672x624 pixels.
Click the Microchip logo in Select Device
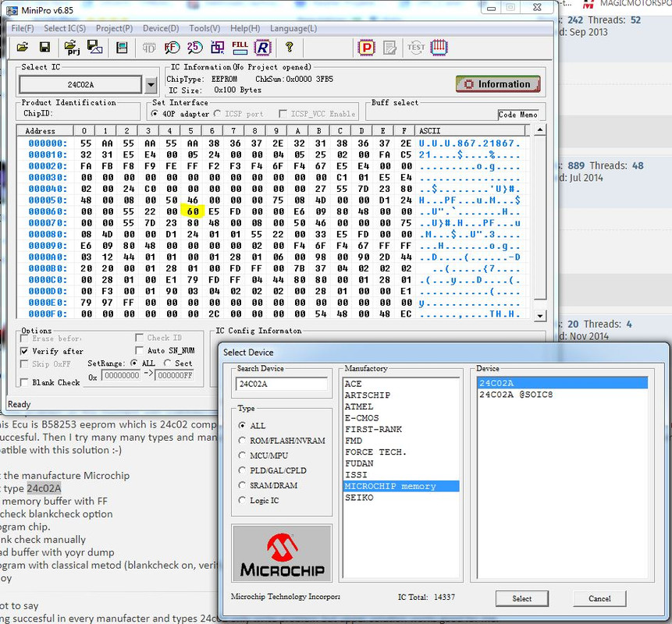coord(282,553)
